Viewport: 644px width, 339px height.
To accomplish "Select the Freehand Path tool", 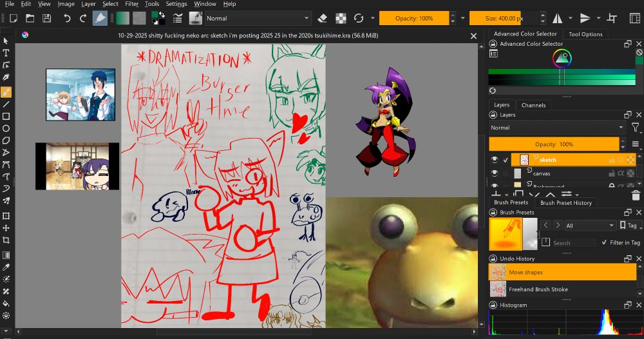I will coord(6,177).
